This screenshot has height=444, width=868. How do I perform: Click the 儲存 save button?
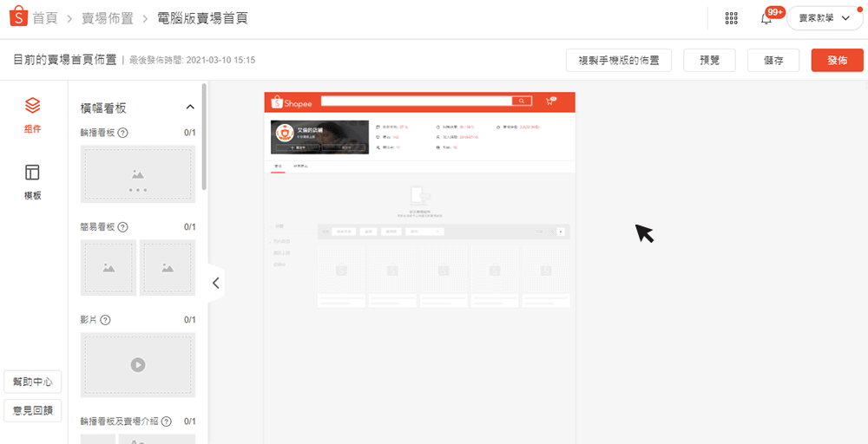[x=773, y=60]
